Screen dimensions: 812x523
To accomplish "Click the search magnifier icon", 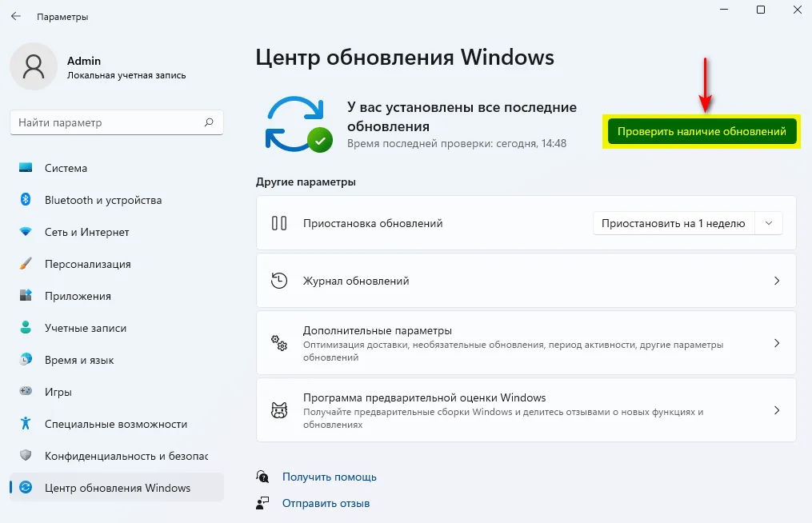I will (x=209, y=122).
